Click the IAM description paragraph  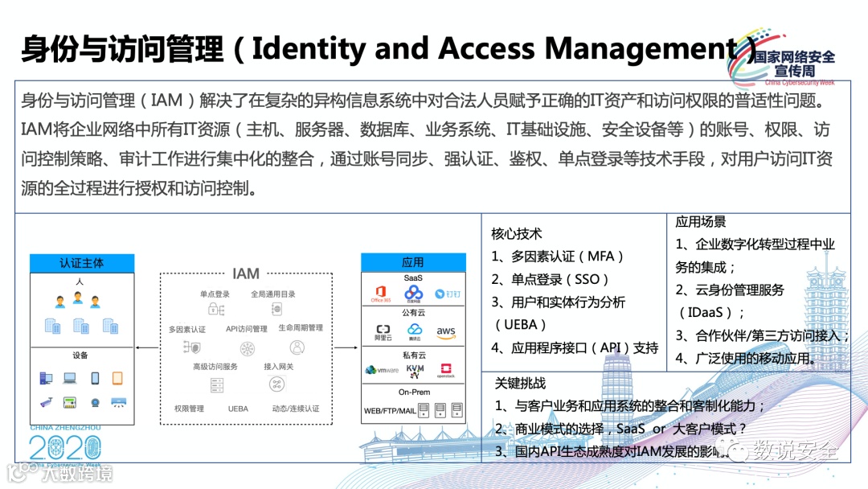[x=426, y=144]
